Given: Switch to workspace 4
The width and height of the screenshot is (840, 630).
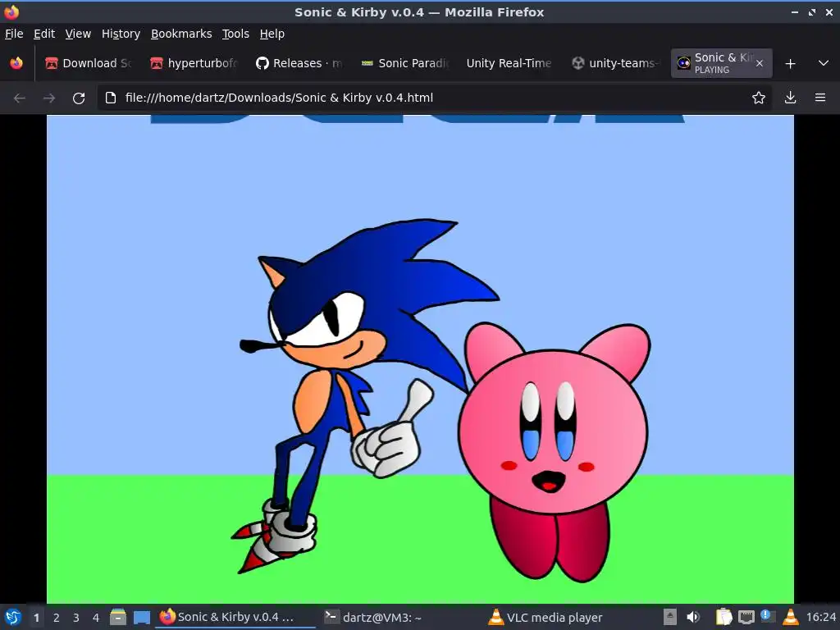Looking at the screenshot, I should click(x=96, y=618).
